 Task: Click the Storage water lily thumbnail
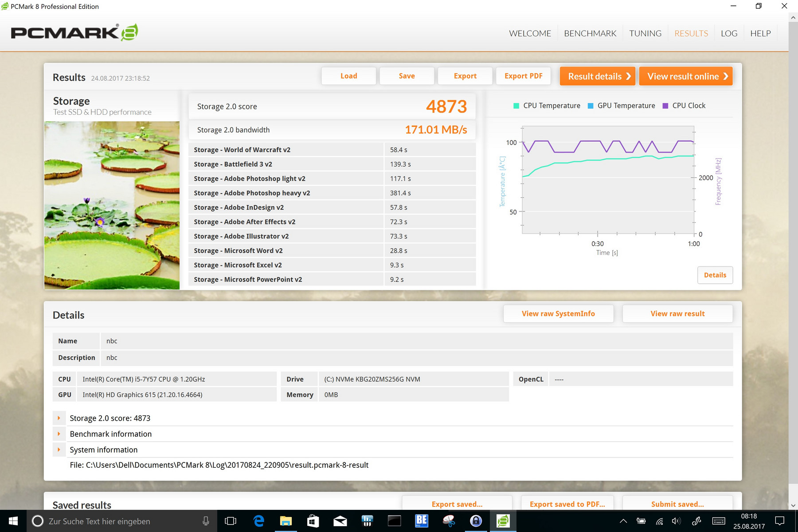point(112,205)
